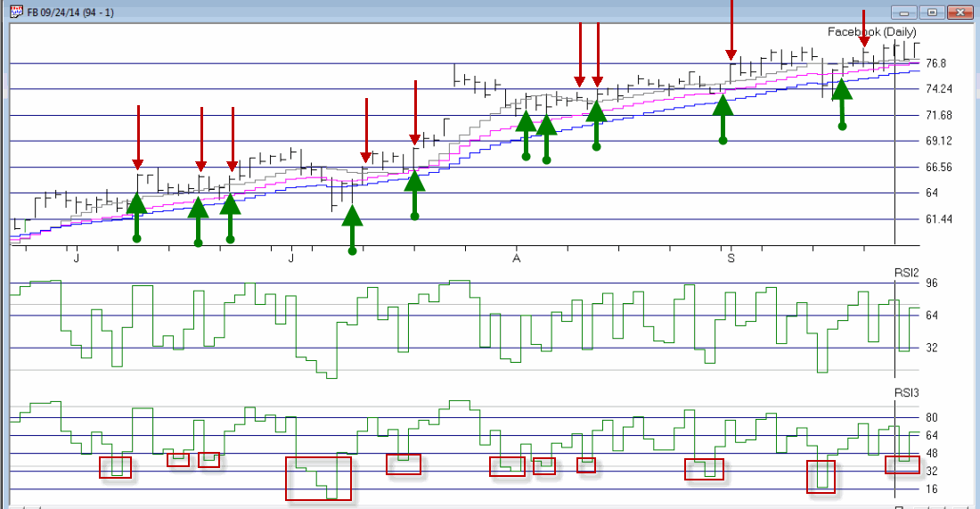Click the 64 value on RSI2 scale
The image size is (980, 509).
click(x=932, y=316)
